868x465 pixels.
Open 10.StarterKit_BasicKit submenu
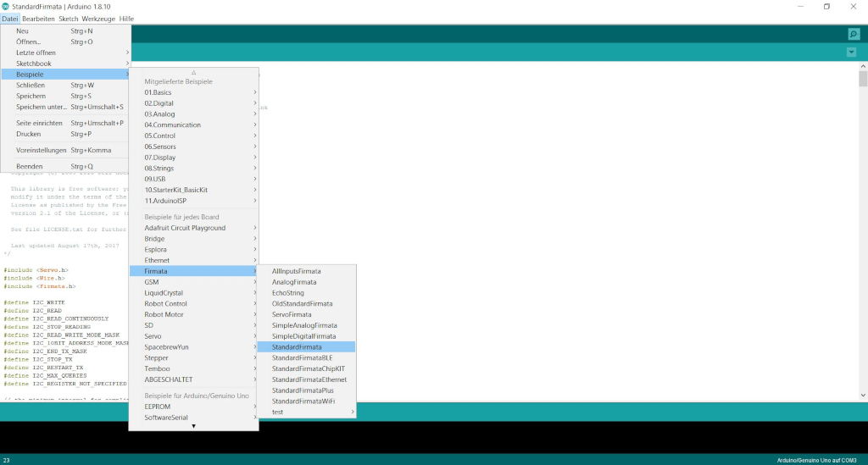pos(194,190)
